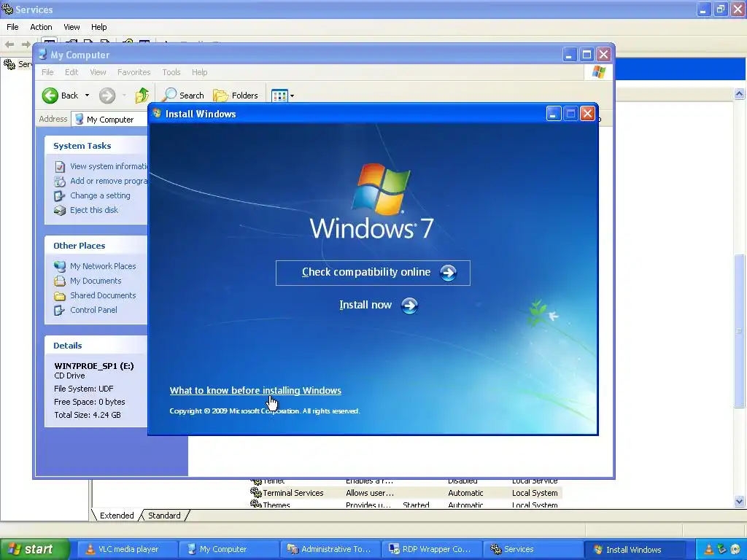Open My Computer Edit menu
This screenshot has width=747, height=560.
pos(71,72)
